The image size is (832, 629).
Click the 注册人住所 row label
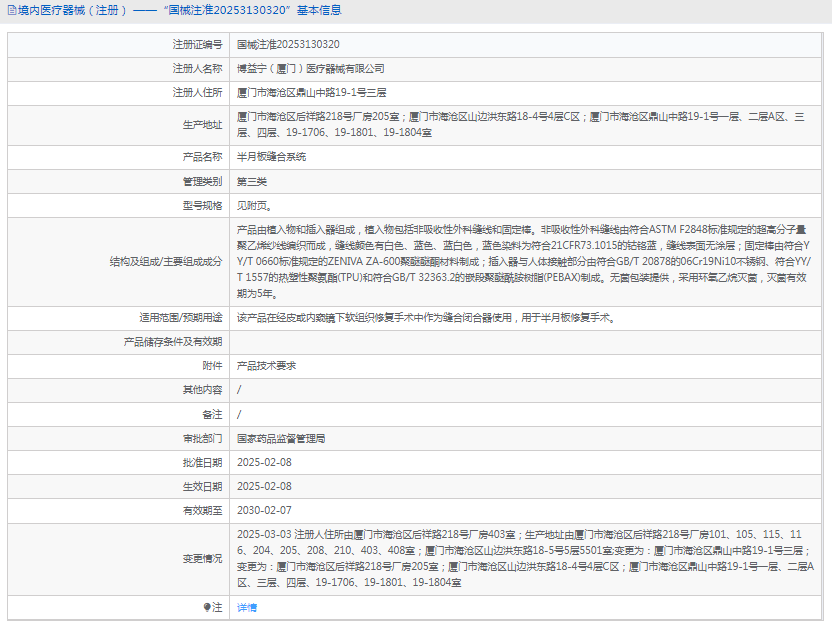coord(197,92)
